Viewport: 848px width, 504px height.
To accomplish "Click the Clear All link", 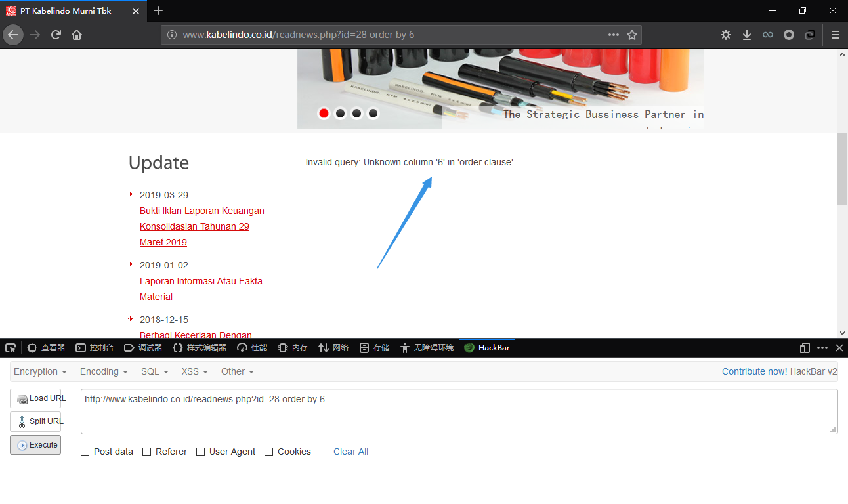I will [350, 451].
